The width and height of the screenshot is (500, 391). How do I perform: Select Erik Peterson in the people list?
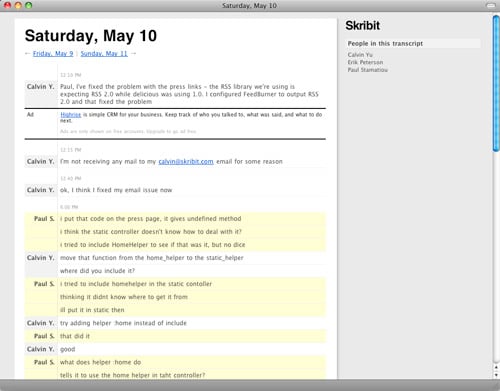tap(365, 62)
